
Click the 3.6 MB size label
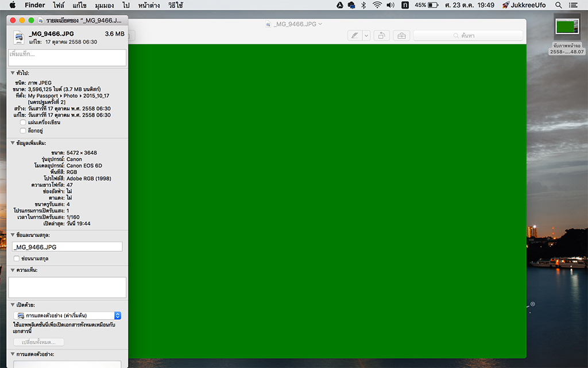[115, 34]
